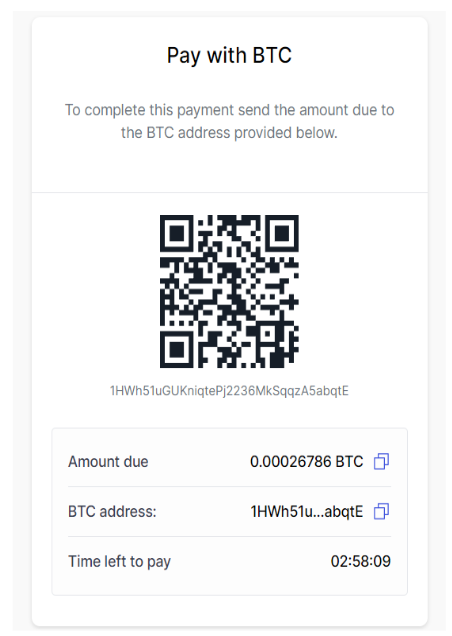Copy the amount due to clipboard
The height and width of the screenshot is (636, 452).
click(x=381, y=461)
